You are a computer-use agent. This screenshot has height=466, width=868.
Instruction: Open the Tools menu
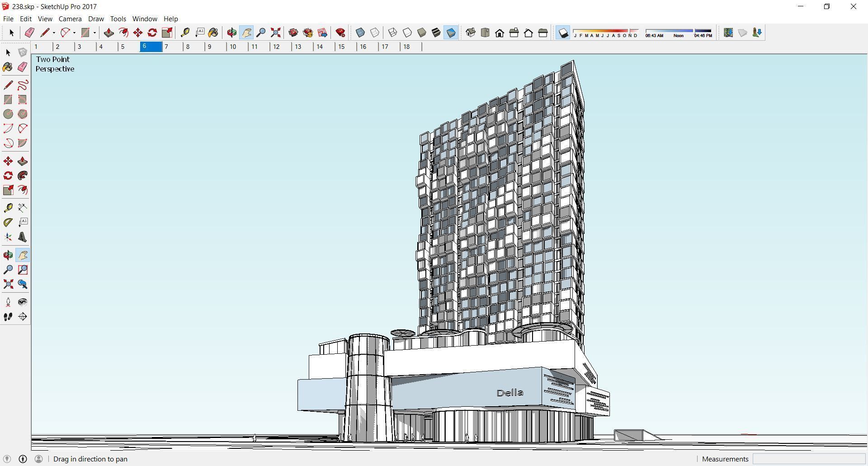click(118, 19)
